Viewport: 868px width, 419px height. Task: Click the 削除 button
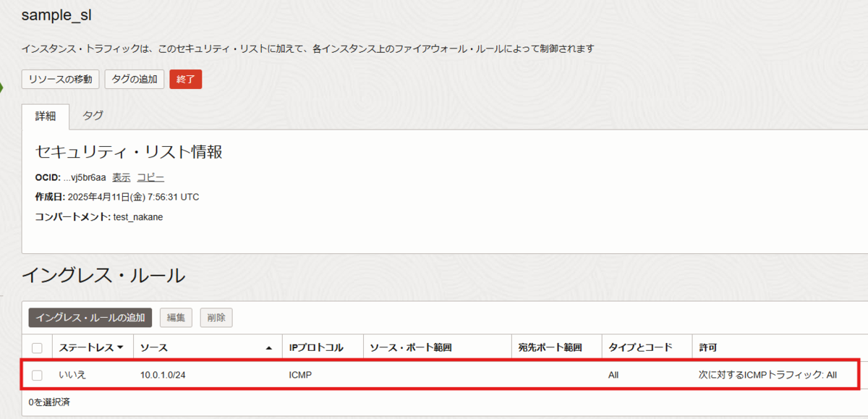point(216,318)
